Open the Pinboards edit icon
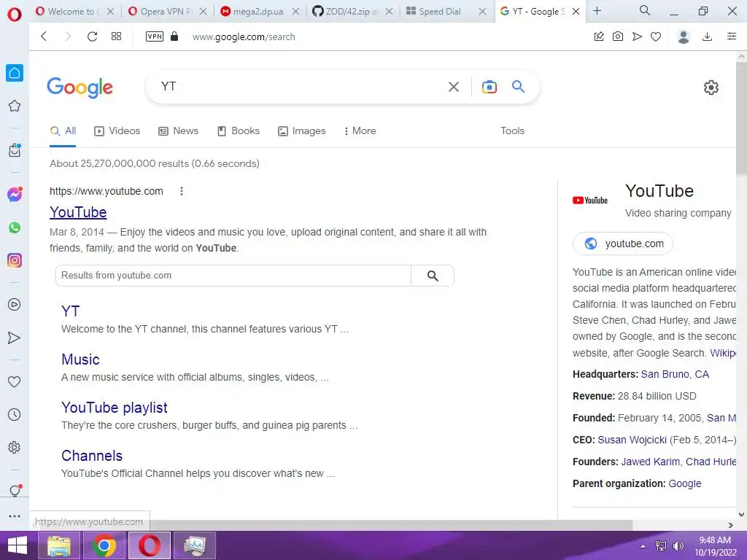 [x=599, y=36]
